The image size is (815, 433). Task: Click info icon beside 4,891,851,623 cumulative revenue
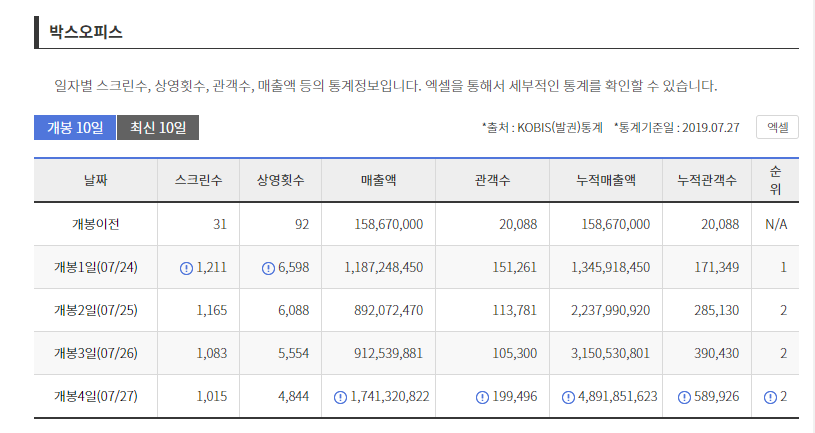(x=568, y=398)
